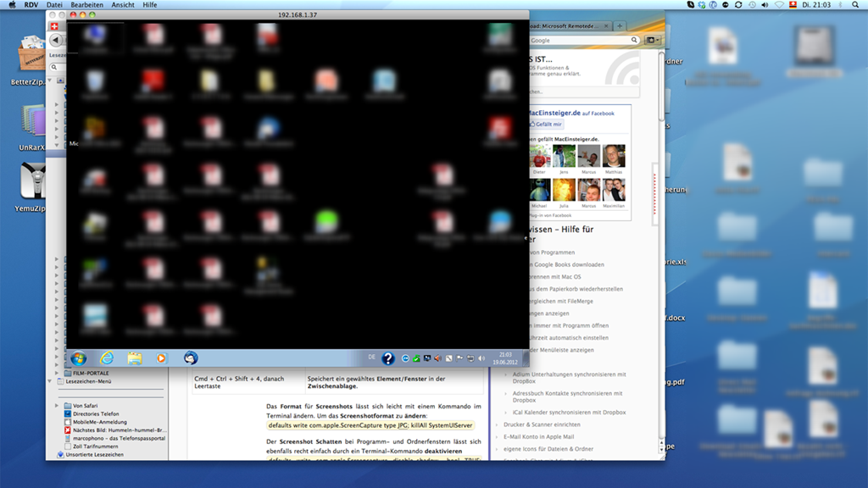Click the Firefox page vertical scrollbar
Screen dimensions: 868x488
(661, 86)
